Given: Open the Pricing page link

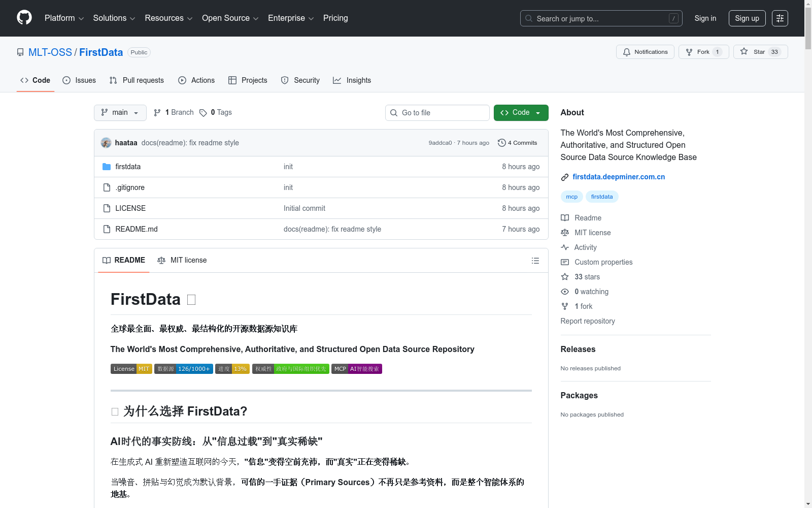Looking at the screenshot, I should pos(335,18).
